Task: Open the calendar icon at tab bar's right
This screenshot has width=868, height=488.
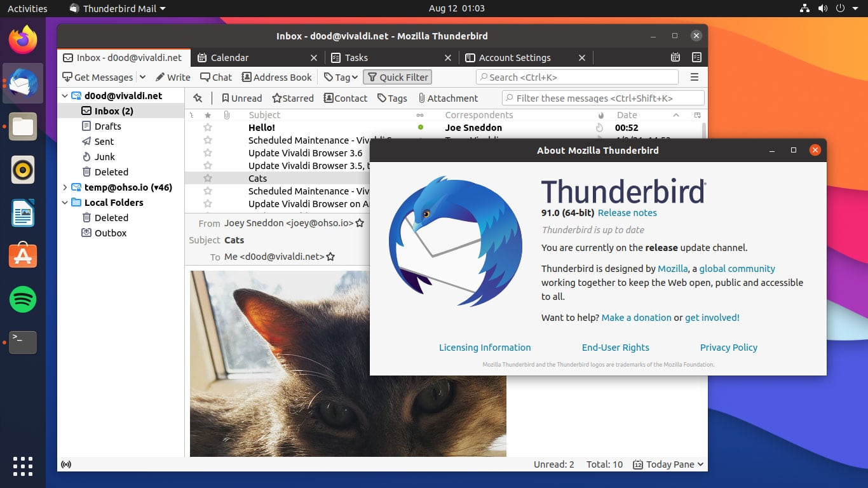Action: [x=675, y=57]
